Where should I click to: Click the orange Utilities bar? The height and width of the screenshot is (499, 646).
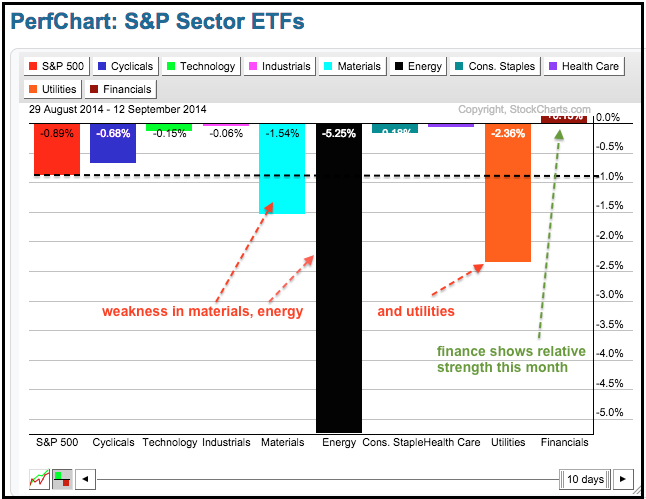(x=508, y=200)
